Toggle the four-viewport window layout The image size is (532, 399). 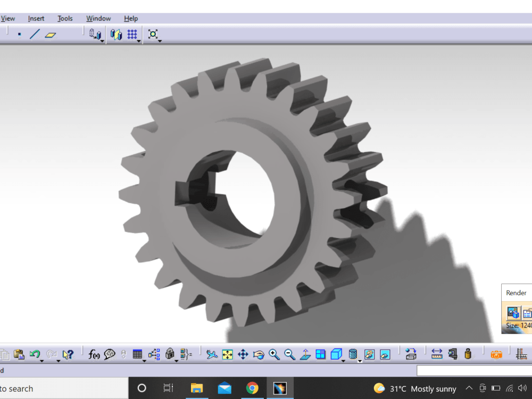tap(320, 354)
